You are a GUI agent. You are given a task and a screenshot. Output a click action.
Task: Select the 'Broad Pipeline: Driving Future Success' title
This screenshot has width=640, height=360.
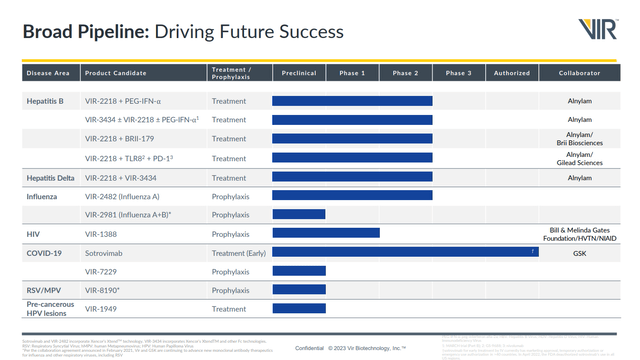pos(183,32)
